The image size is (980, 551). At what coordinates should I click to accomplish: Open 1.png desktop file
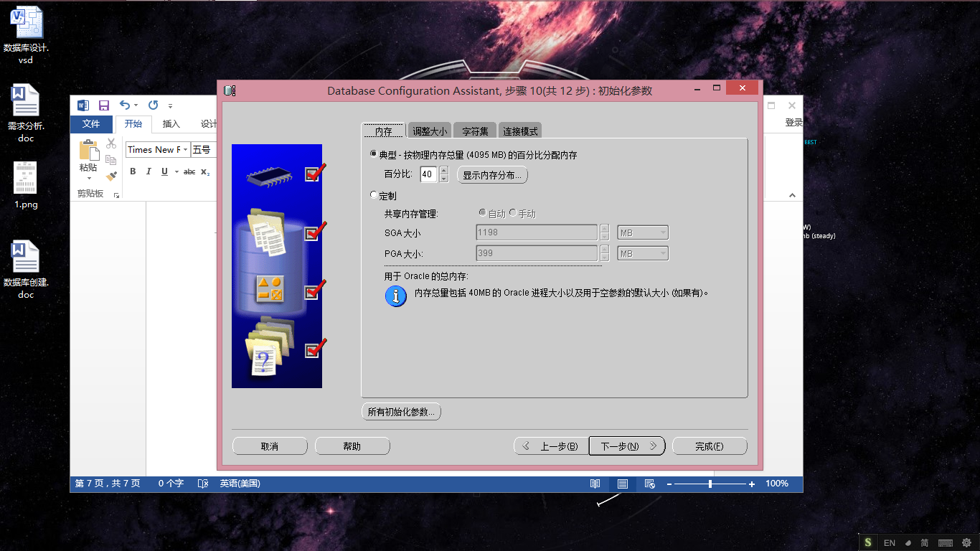26,185
